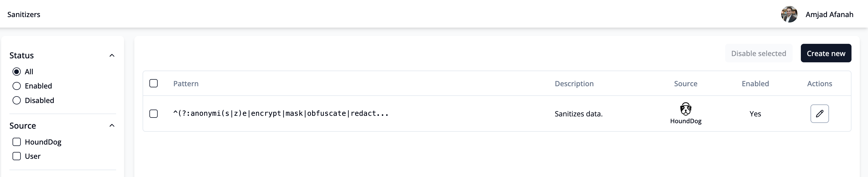This screenshot has height=177, width=868.
Task: Click the Description column header
Action: pyautogui.click(x=574, y=84)
